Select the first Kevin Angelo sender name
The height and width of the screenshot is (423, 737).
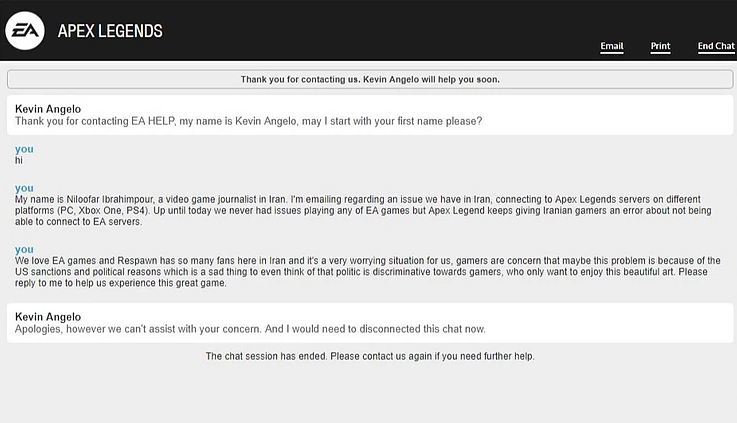point(48,109)
